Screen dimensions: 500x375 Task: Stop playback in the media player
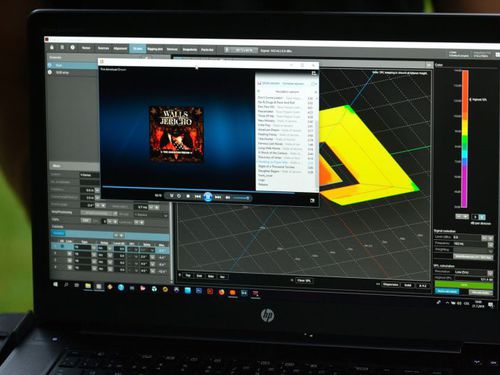click(188, 197)
